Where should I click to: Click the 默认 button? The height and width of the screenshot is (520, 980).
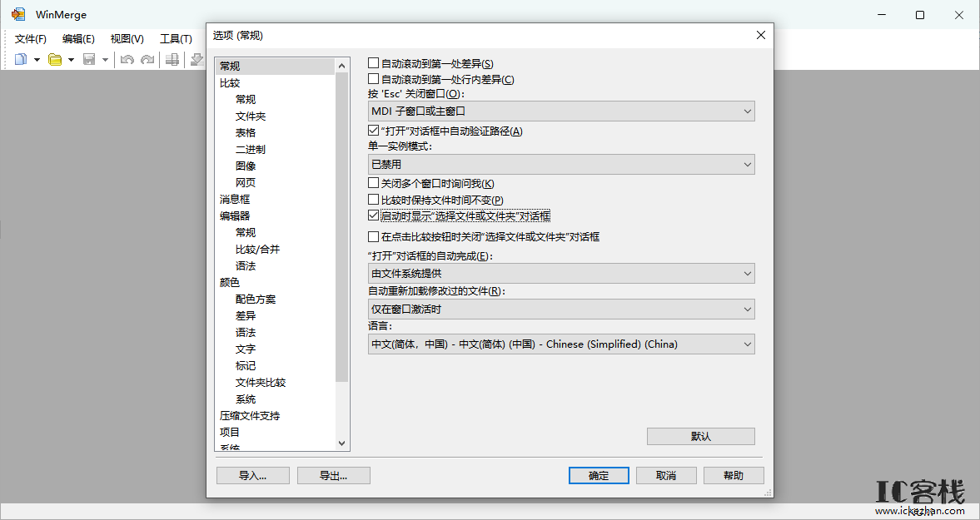click(x=700, y=436)
